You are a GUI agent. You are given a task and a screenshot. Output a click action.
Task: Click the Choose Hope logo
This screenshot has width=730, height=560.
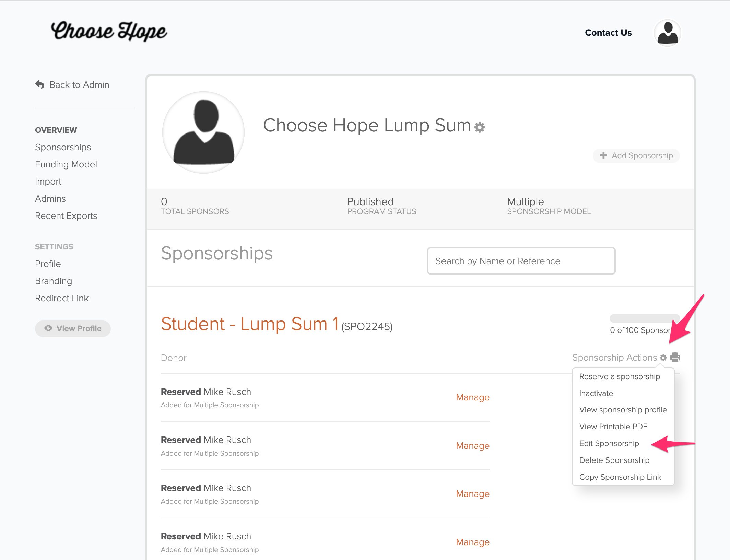(x=109, y=31)
